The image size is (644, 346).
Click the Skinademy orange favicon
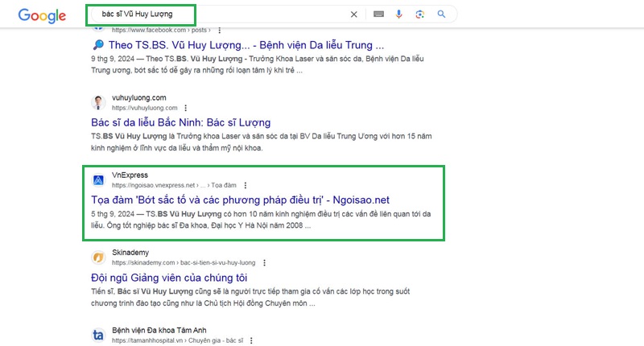98,257
